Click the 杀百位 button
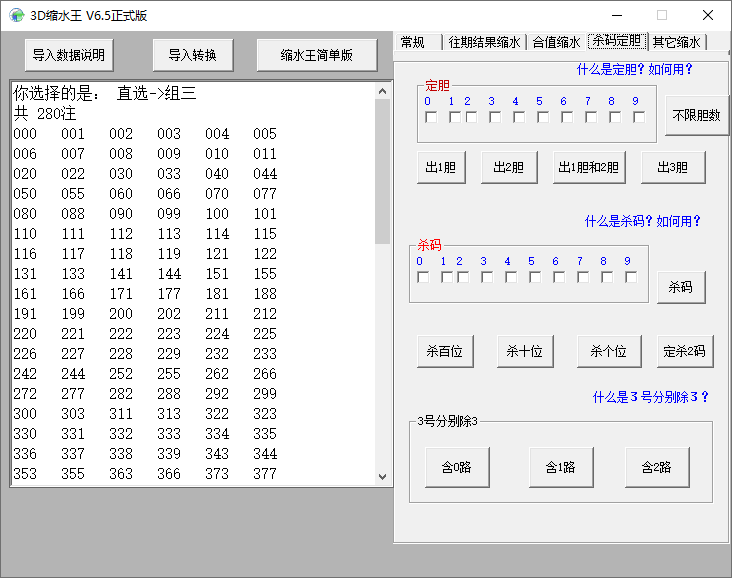 tap(445, 351)
